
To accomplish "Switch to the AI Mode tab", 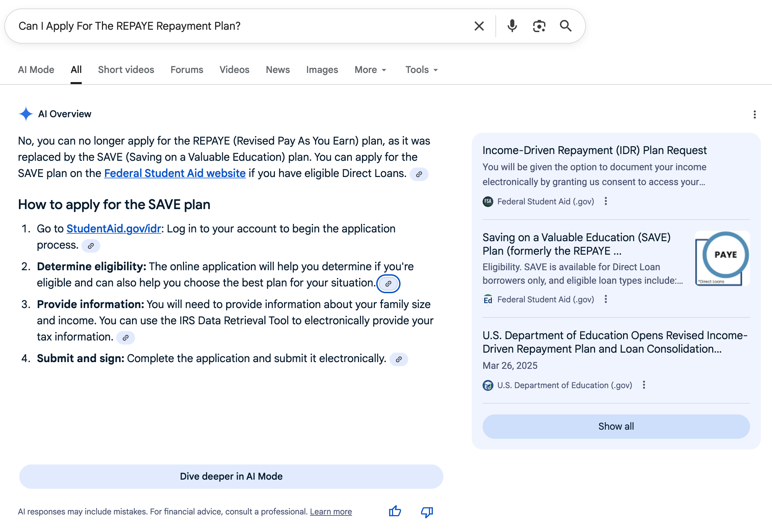I will (36, 70).
